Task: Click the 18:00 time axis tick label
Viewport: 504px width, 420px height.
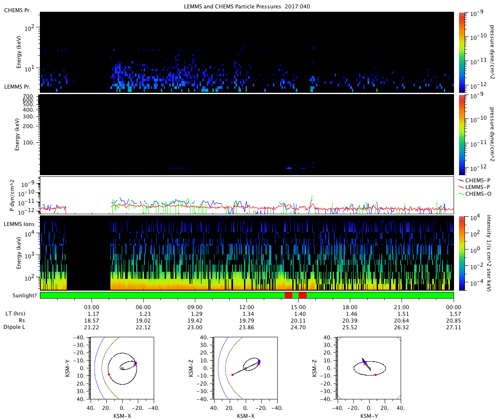Action: point(350,307)
